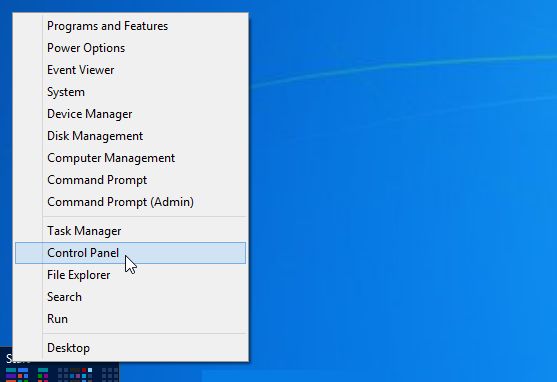This screenshot has height=382, width=557.
Task: Open Task Manager
Action: [x=130, y=231]
